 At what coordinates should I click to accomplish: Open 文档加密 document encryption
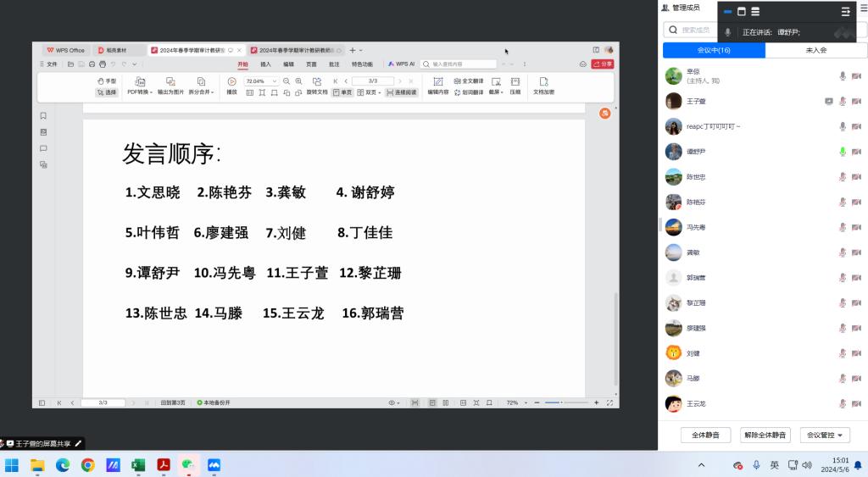pyautogui.click(x=543, y=81)
